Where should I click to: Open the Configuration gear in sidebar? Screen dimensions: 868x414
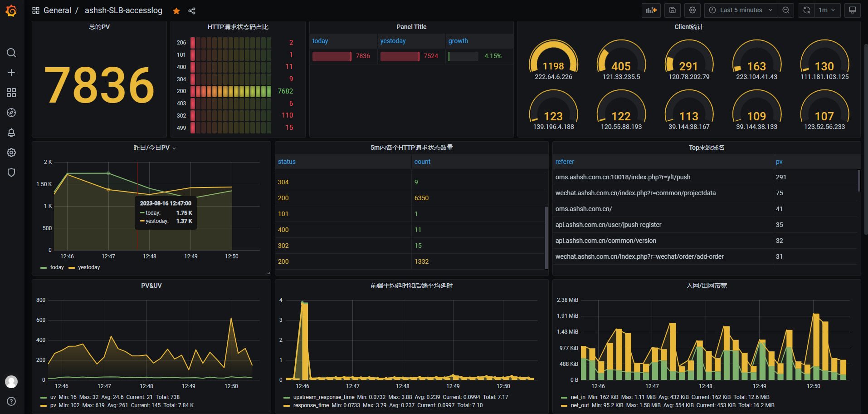(11, 153)
